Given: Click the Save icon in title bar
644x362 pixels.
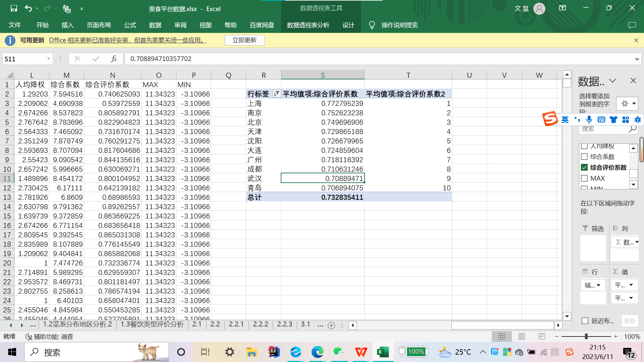Looking at the screenshot, I should click(14, 8).
